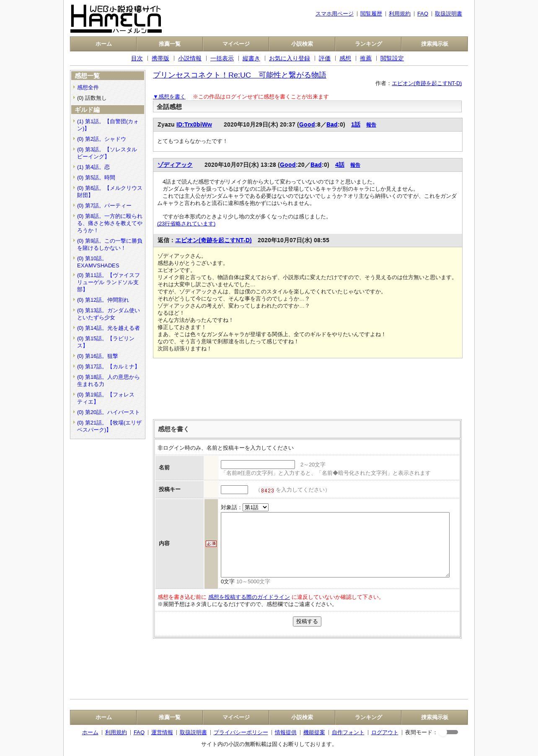Open the reply author エピオン link

pos(213,240)
